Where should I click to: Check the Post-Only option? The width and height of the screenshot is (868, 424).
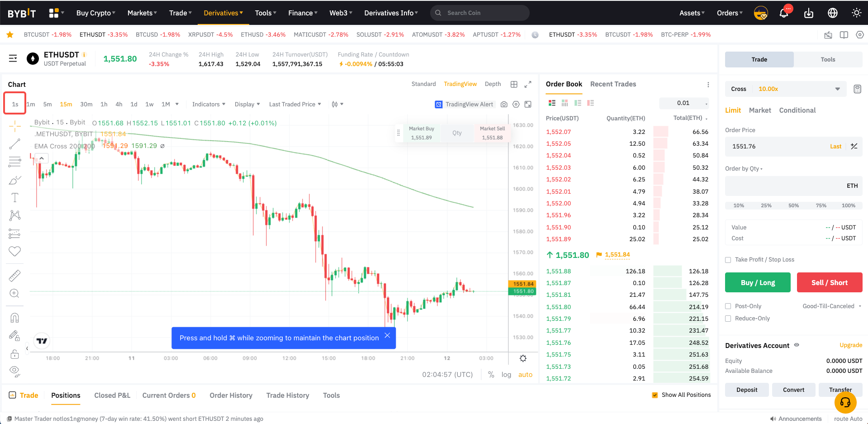click(728, 306)
